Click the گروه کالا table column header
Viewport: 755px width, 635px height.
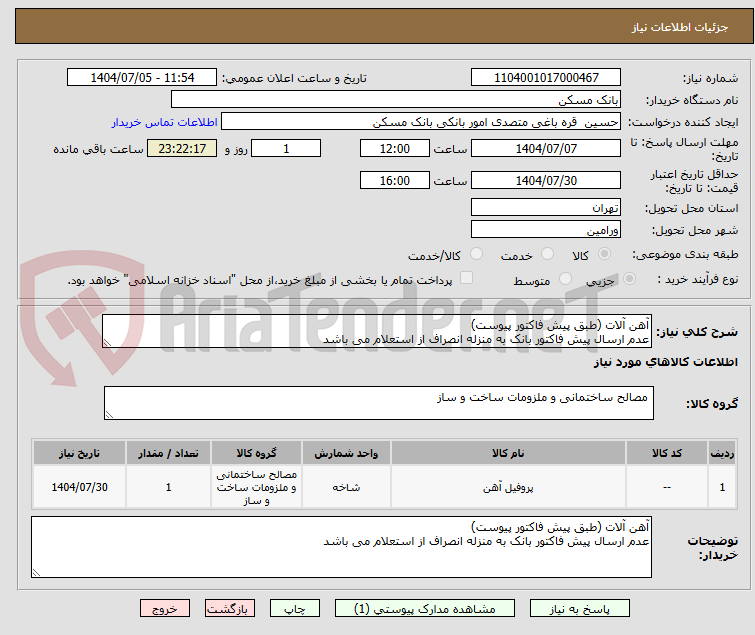point(257,453)
